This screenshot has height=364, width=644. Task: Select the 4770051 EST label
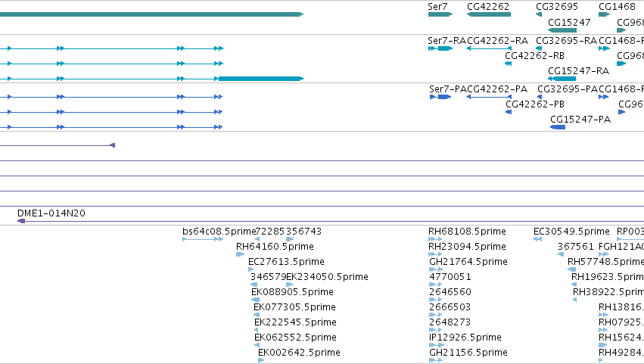pos(450,277)
